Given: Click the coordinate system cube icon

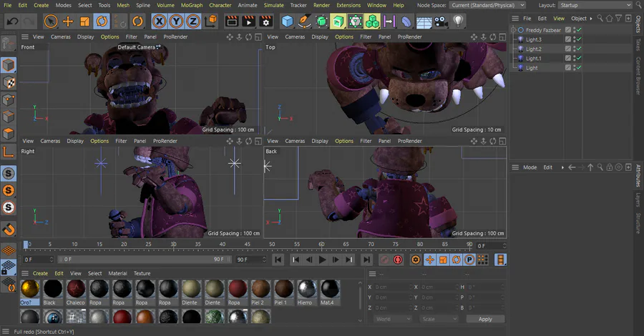Looking at the screenshot, I should pyautogui.click(x=210, y=21).
